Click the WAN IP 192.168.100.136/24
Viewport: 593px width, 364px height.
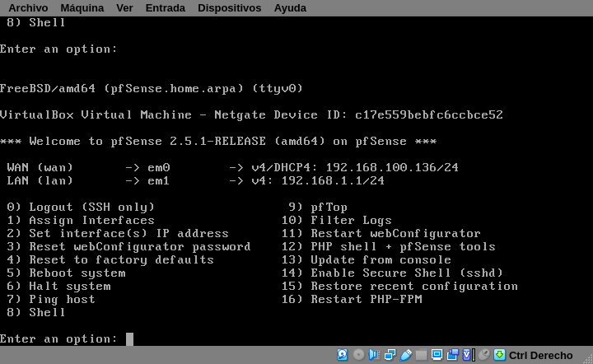pos(392,167)
